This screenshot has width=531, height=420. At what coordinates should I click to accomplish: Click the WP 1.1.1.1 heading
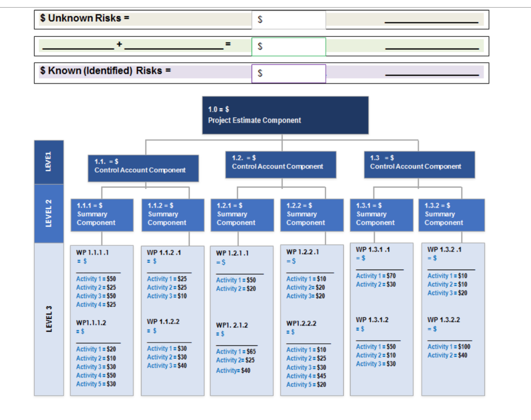tap(92, 253)
